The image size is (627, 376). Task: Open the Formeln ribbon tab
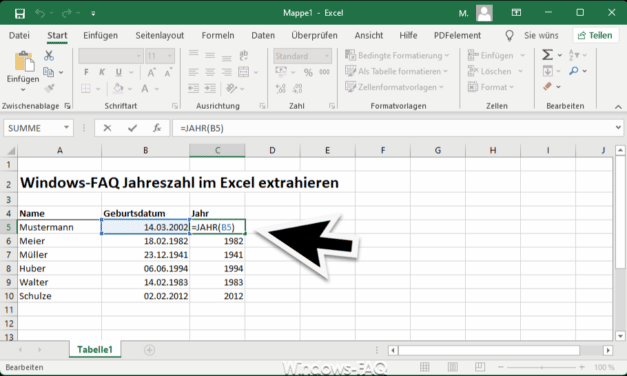[218, 35]
